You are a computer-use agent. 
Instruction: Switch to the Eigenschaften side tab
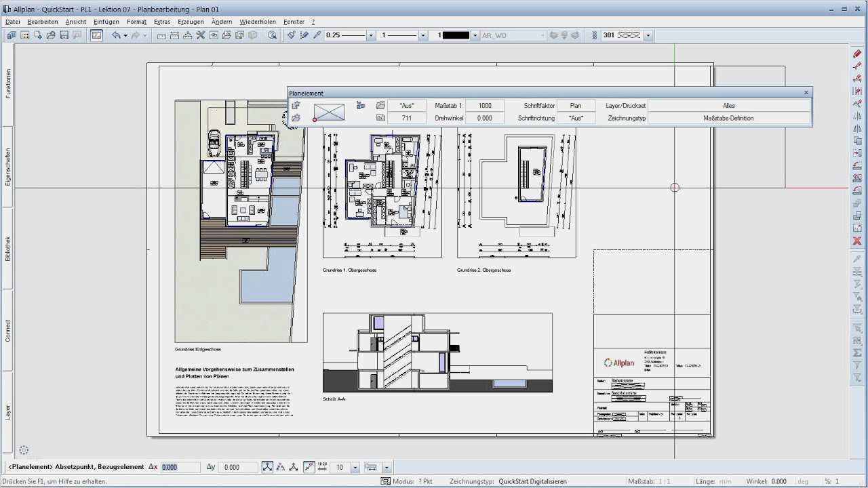(x=8, y=167)
